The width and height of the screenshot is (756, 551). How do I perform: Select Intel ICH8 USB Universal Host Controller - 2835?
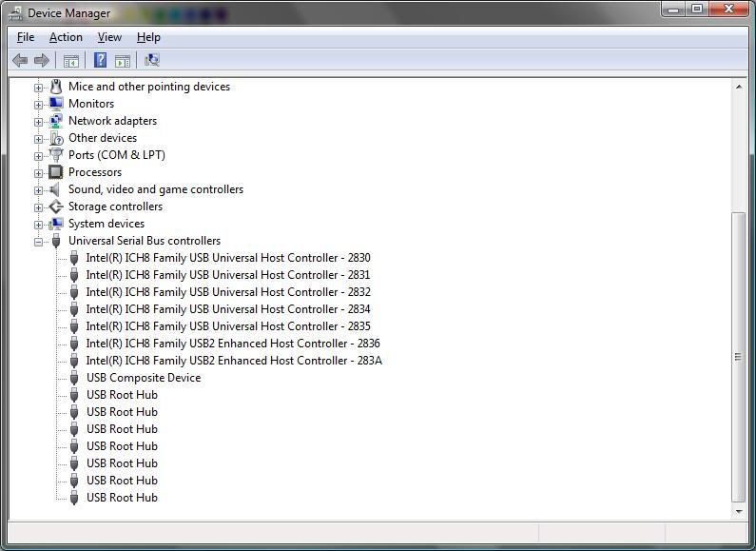228,326
